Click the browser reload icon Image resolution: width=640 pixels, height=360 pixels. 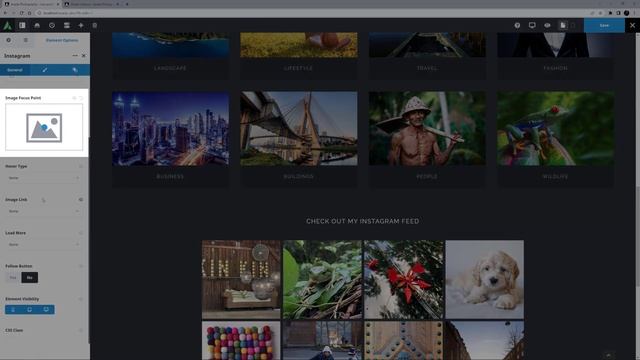22,13
